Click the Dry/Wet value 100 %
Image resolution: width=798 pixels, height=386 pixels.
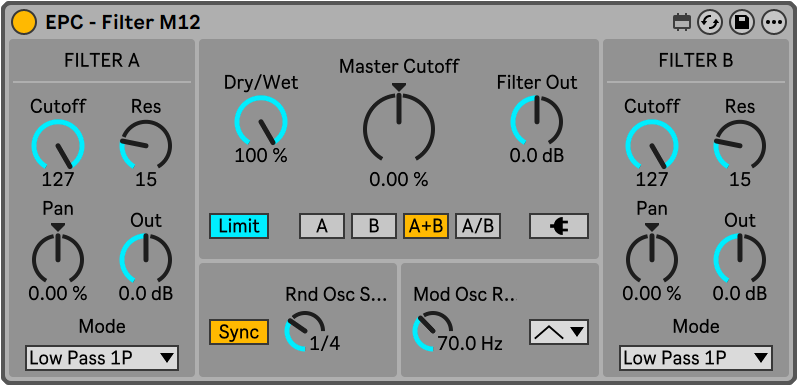pyautogui.click(x=261, y=156)
